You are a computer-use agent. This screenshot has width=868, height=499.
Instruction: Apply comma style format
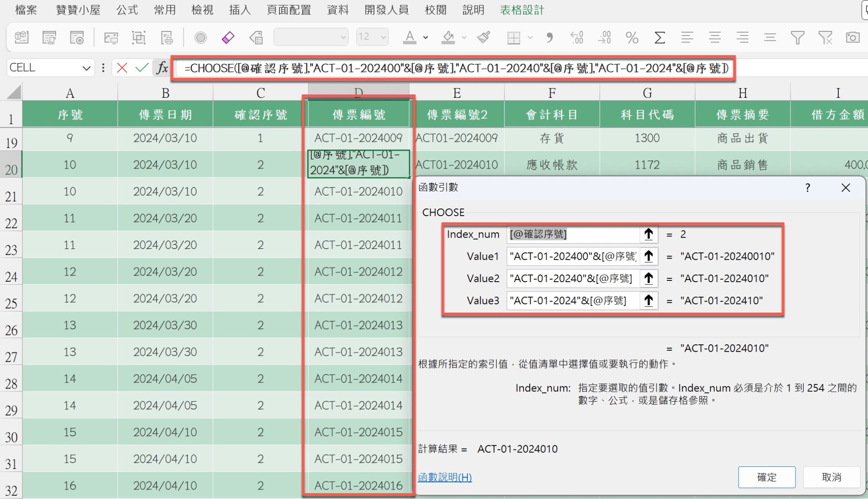pos(549,38)
